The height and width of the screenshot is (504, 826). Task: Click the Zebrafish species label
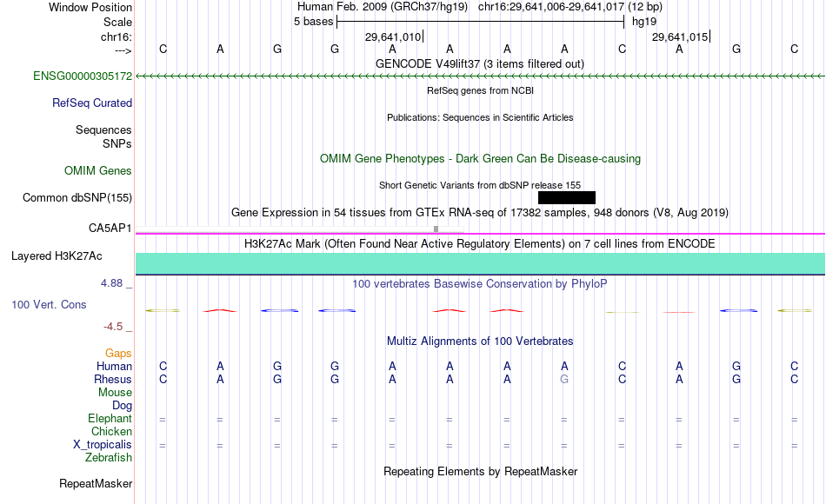point(109,457)
